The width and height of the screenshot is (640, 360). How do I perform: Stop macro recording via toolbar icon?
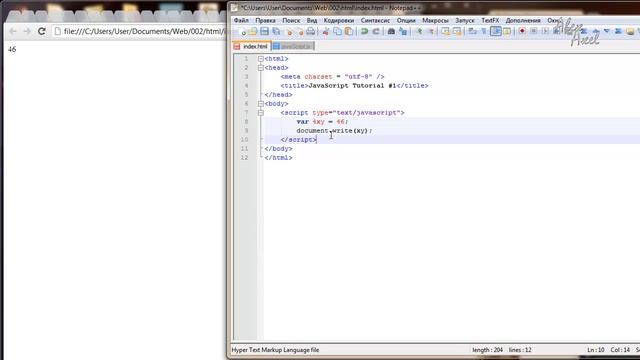tap(533, 31)
